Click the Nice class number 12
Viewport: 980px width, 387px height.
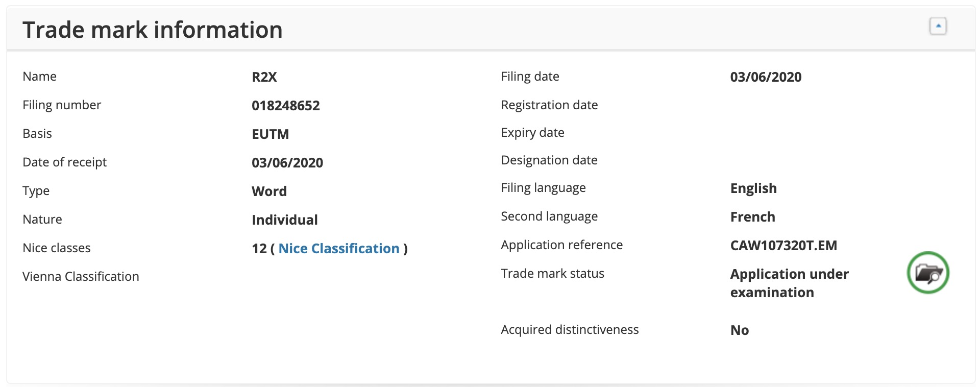(x=259, y=249)
